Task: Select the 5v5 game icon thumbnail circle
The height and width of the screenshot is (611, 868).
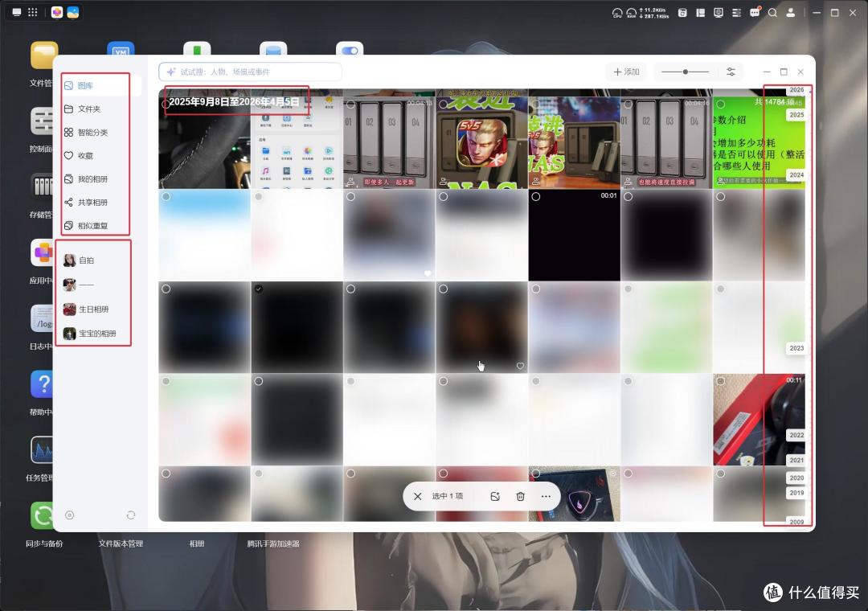Action: pos(444,105)
